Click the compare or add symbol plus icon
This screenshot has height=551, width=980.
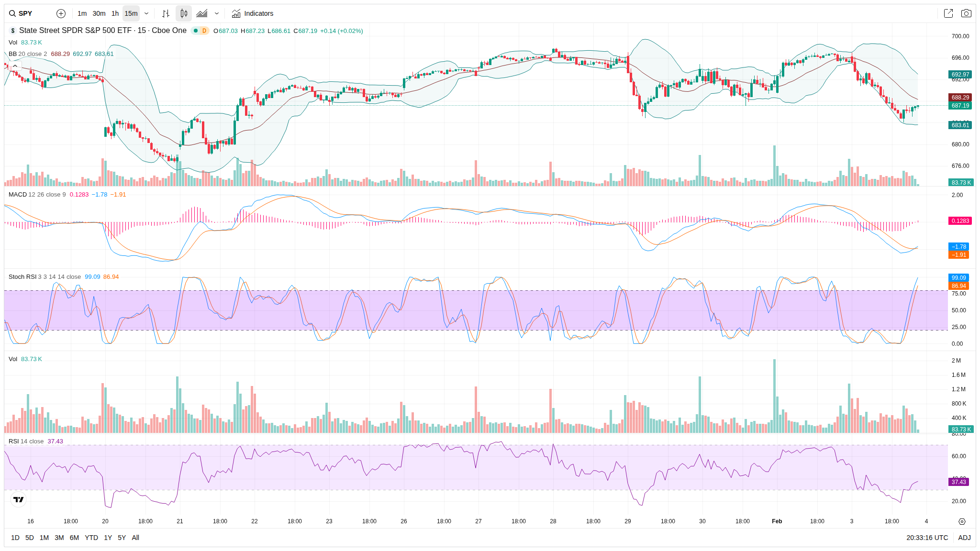click(x=61, y=13)
